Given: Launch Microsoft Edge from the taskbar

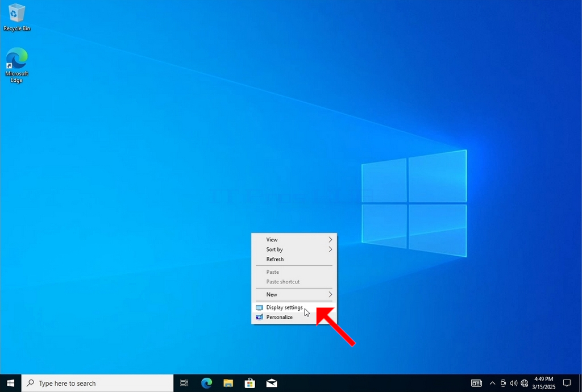Looking at the screenshot, I should [x=206, y=383].
